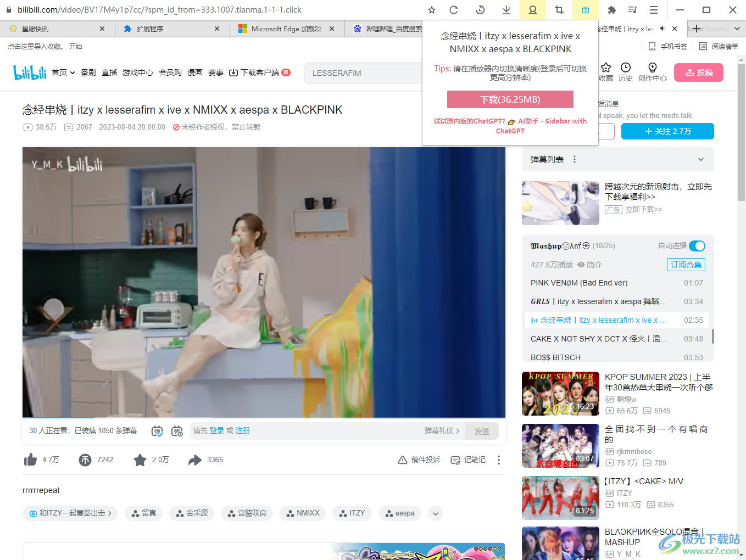Open the 游戏中心 nav item
746x560 pixels.
click(138, 72)
